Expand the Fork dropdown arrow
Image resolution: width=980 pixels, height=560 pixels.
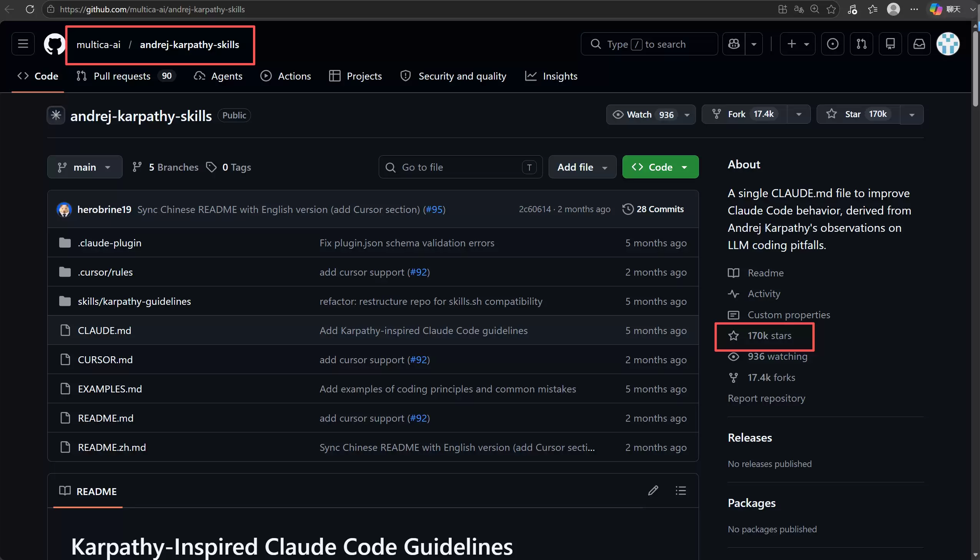pos(799,115)
